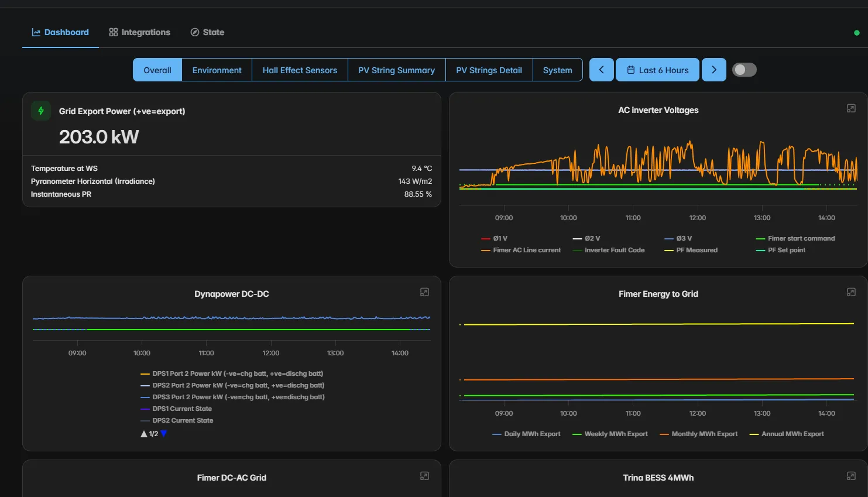Click the green connection status dot
Image resolution: width=868 pixels, height=497 pixels.
pyautogui.click(x=857, y=33)
